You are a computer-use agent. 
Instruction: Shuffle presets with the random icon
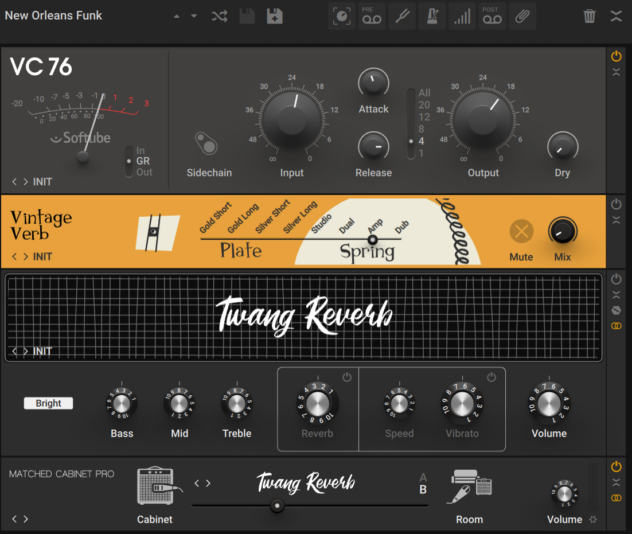coord(219,16)
